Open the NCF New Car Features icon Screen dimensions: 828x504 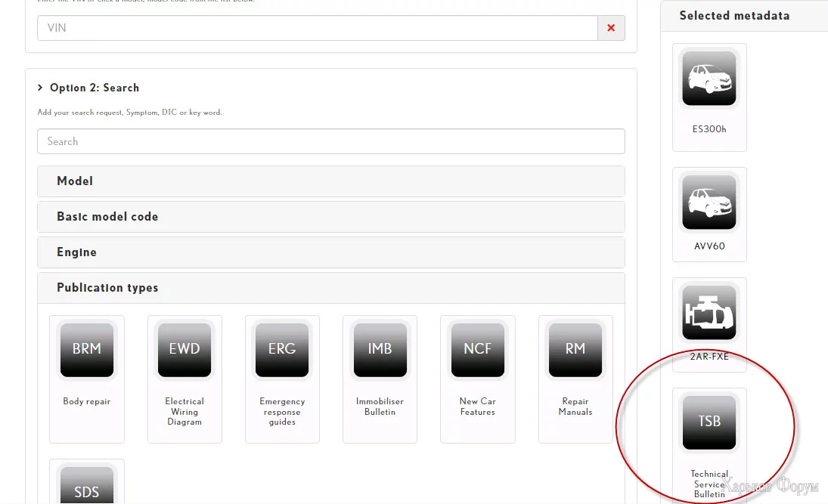[477, 349]
